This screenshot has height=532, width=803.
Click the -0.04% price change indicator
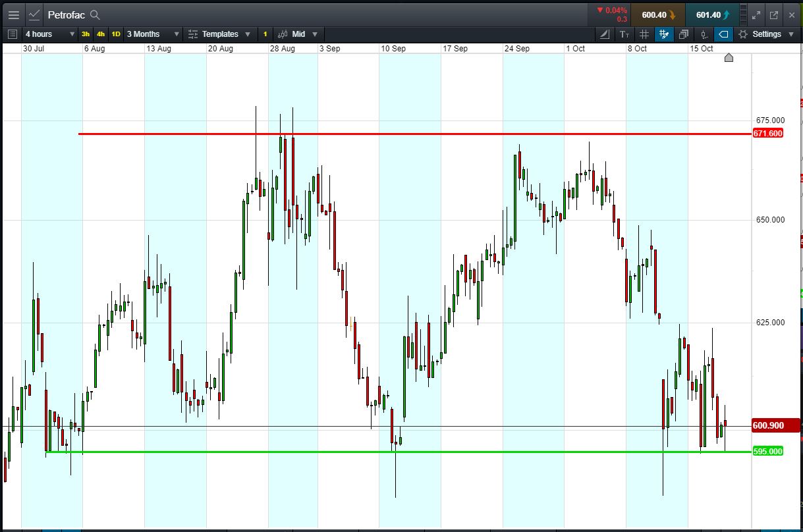(x=612, y=11)
